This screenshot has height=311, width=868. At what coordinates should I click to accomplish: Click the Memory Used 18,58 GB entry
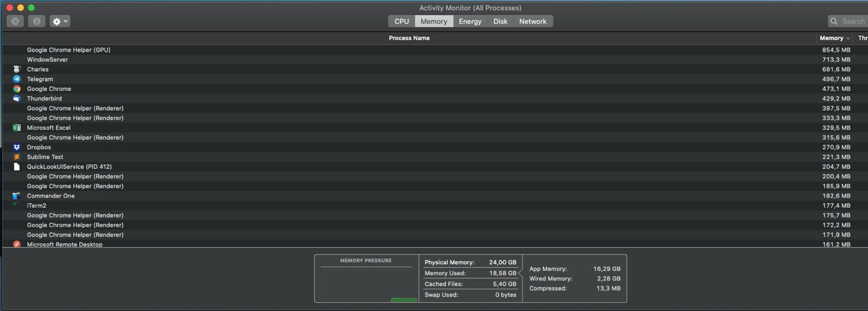pos(470,273)
